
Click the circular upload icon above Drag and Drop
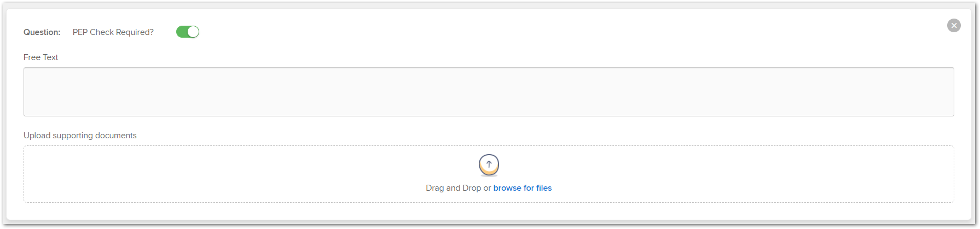tap(489, 165)
